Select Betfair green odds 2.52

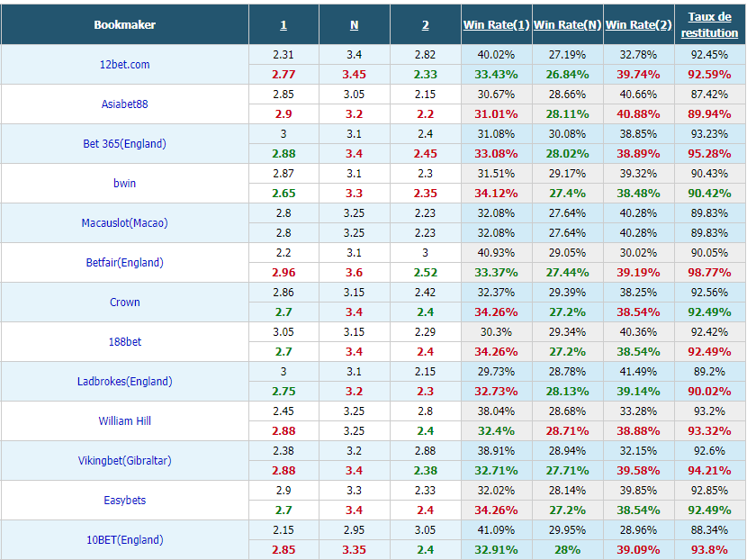pyautogui.click(x=426, y=273)
